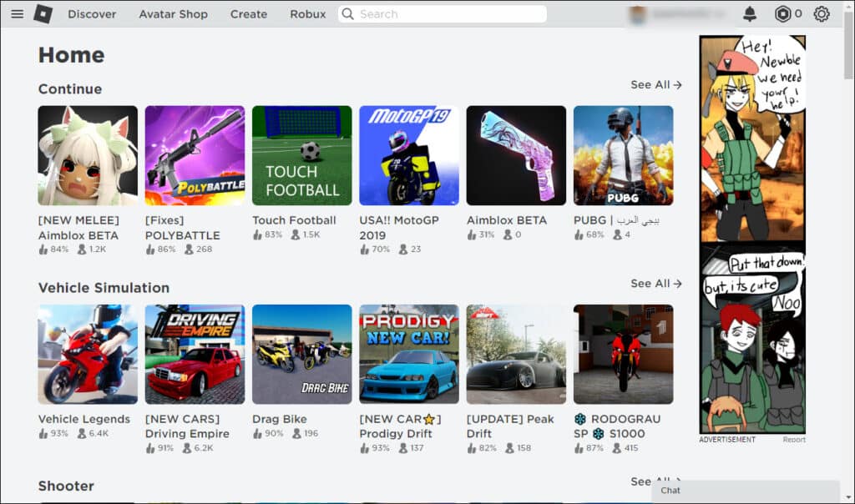Click the 'Touch Football' title text
This screenshot has height=504, width=855.
point(294,220)
